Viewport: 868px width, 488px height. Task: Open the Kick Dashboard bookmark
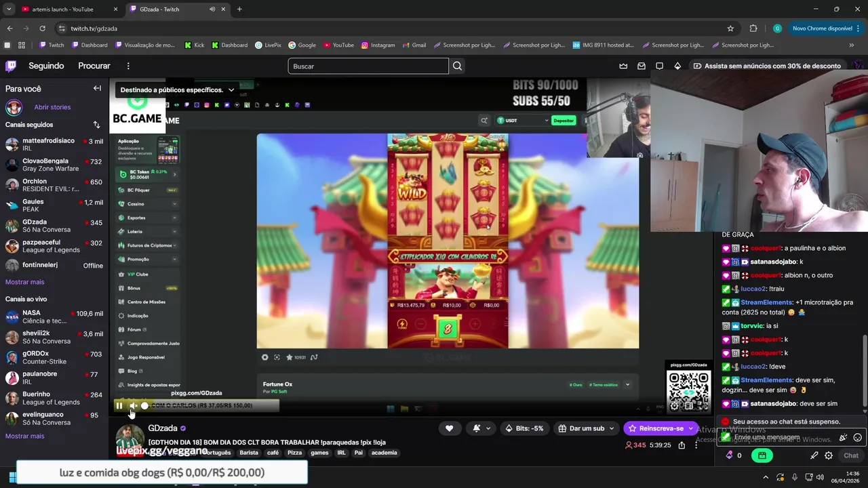tap(229, 45)
